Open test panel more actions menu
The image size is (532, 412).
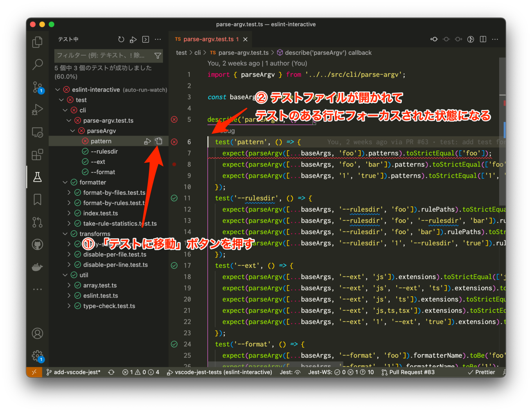158,39
